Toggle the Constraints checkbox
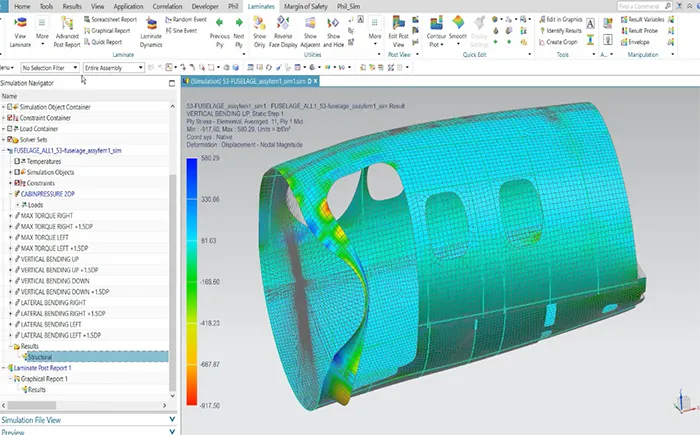The height and width of the screenshot is (435, 700). 17,183
